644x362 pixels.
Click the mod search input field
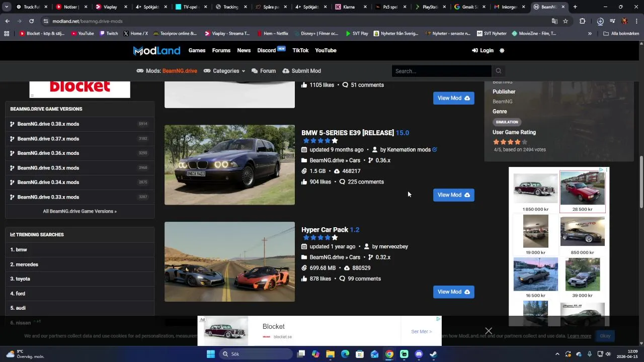(x=442, y=71)
